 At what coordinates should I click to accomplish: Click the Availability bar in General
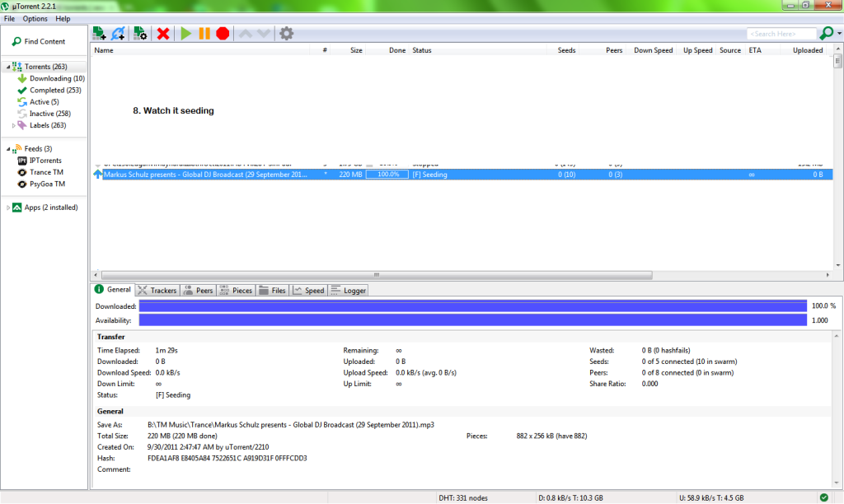(x=473, y=320)
